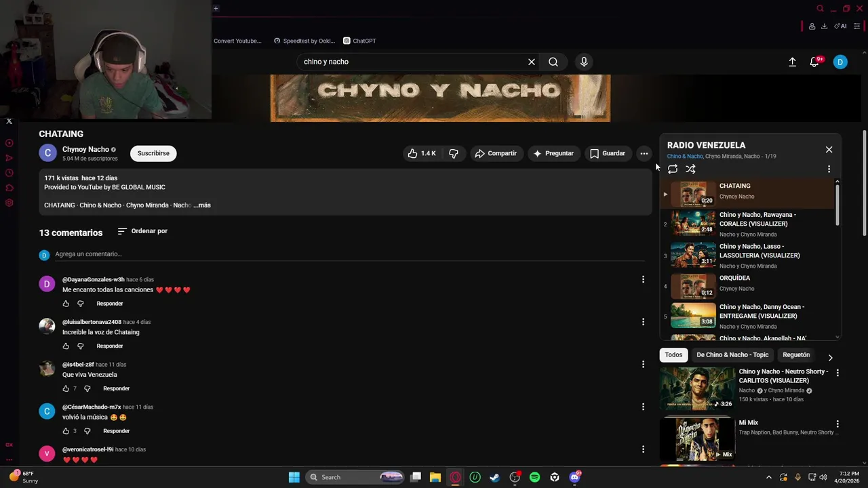Clear the search box with the X icon
The width and height of the screenshot is (868, 488).
tap(532, 62)
